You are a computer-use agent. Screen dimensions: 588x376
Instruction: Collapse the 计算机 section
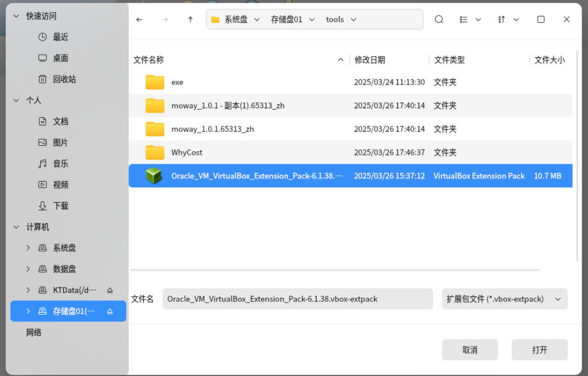click(x=16, y=227)
